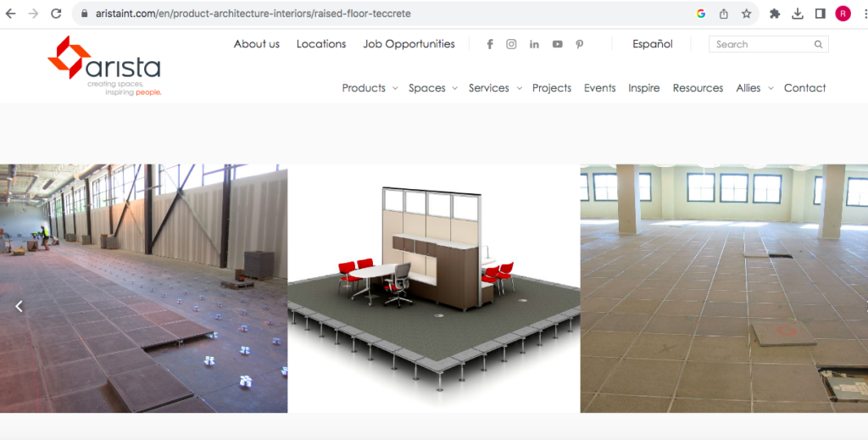Viewport: 868px width, 440px height.
Task: Open the Pinterest social icon
Action: [580, 44]
